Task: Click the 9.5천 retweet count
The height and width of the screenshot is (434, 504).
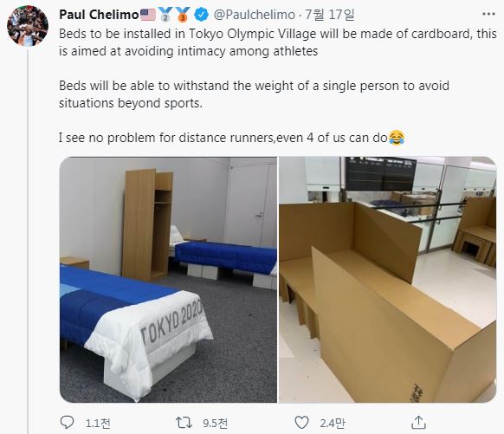Action: click(x=216, y=423)
